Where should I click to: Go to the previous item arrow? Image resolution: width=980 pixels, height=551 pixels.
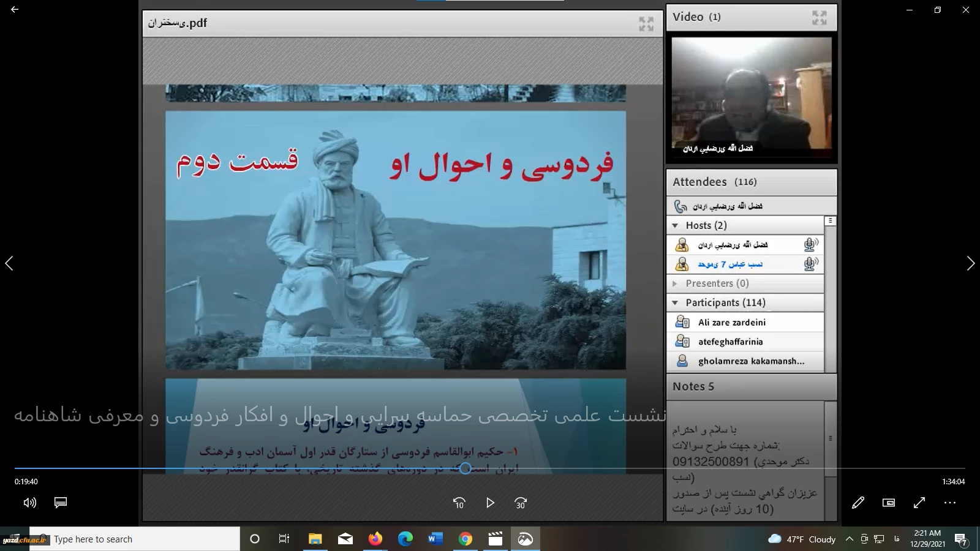click(x=9, y=263)
